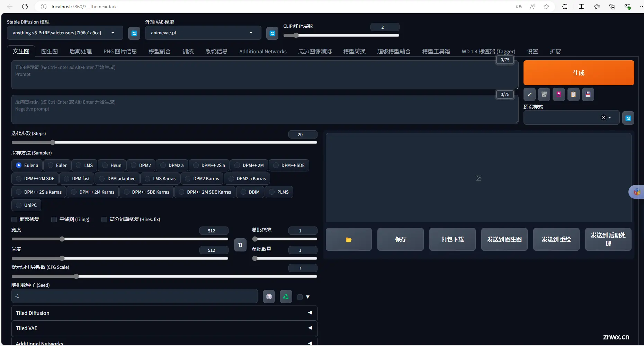
Task: Click the arrow icon below Generate button
Action: pyautogui.click(x=529, y=94)
